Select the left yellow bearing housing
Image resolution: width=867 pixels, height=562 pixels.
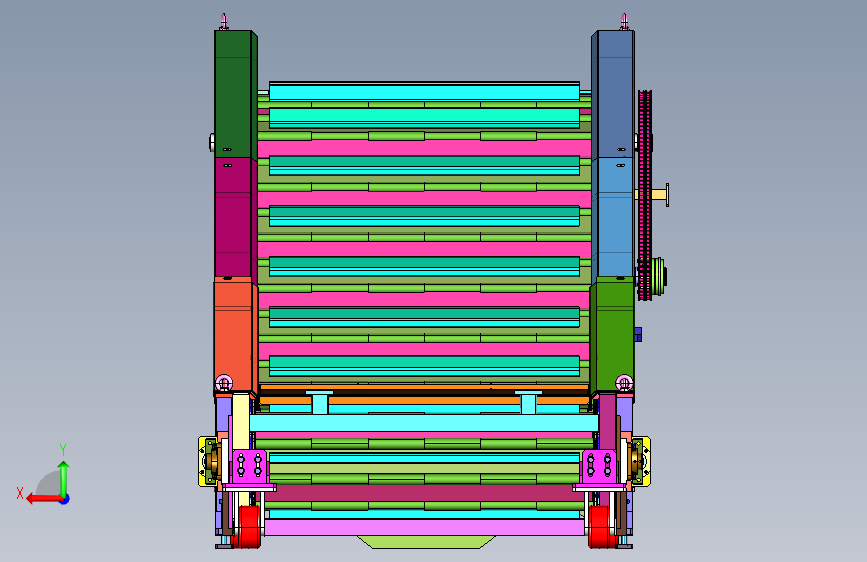tap(207, 461)
